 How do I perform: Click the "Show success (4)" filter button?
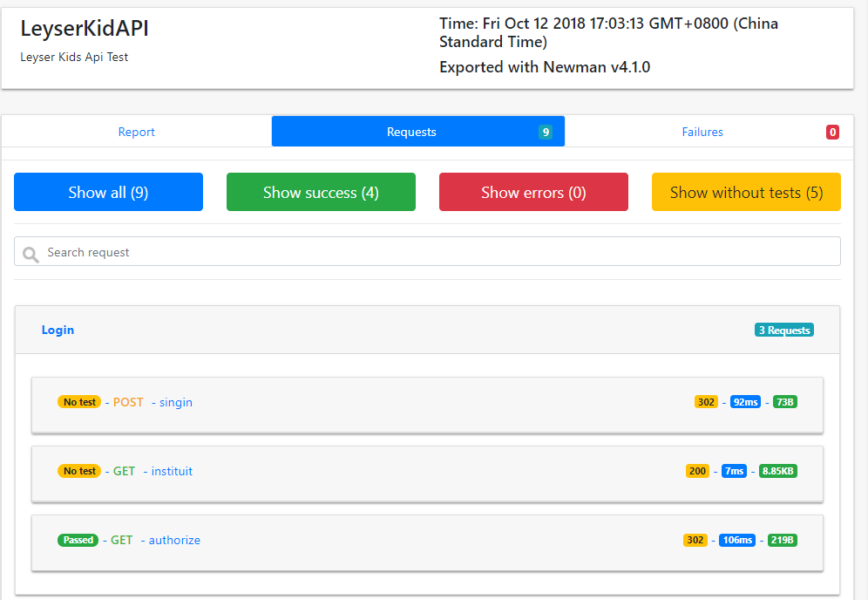tap(321, 192)
